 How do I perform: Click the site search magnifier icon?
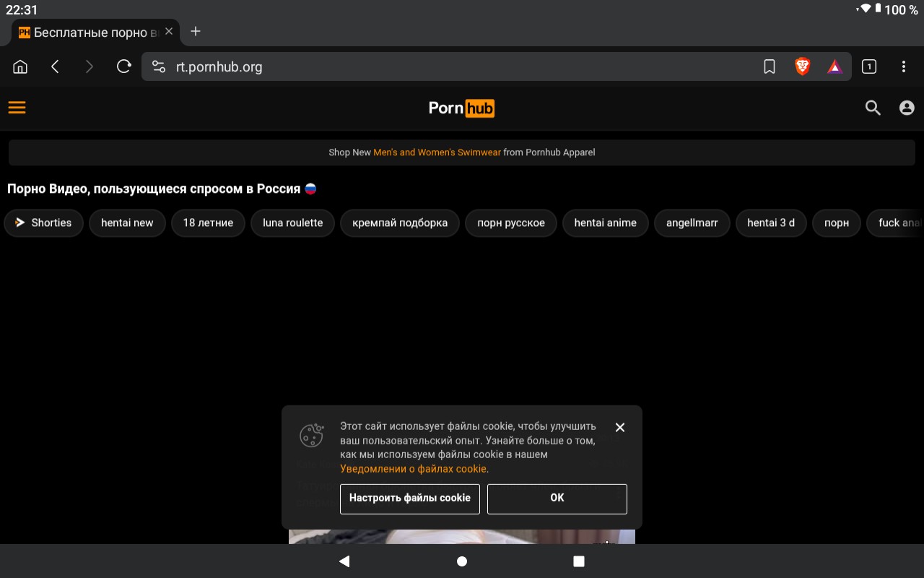(873, 108)
